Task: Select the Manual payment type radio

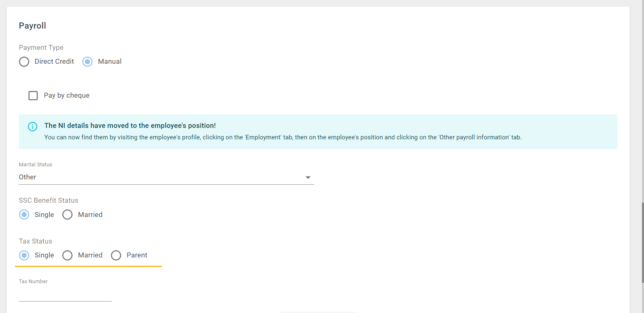Action: (x=87, y=62)
